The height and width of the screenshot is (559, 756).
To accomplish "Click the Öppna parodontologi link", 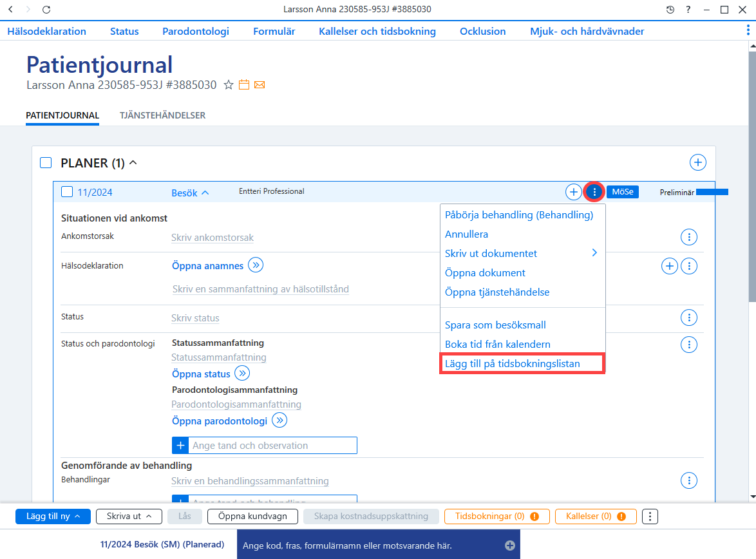I will point(220,421).
